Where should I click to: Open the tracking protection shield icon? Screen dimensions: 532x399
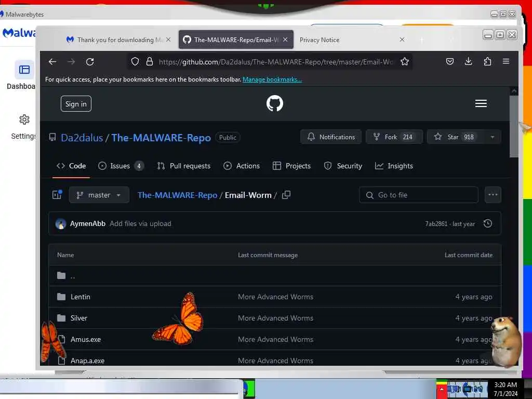135,61
